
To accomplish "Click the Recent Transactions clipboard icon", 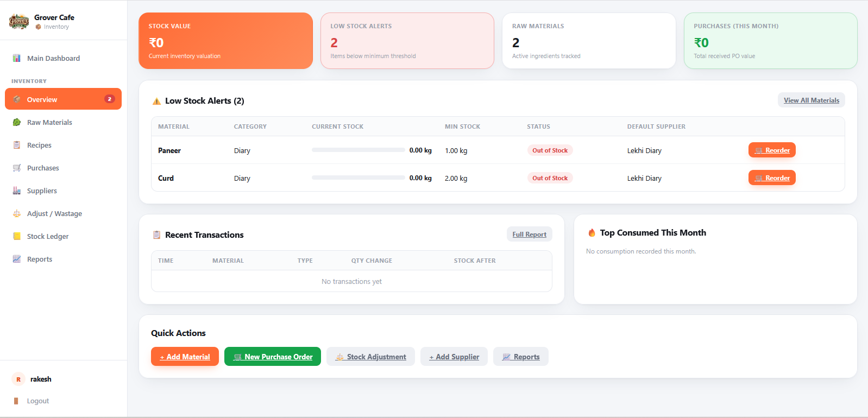I will (x=156, y=235).
